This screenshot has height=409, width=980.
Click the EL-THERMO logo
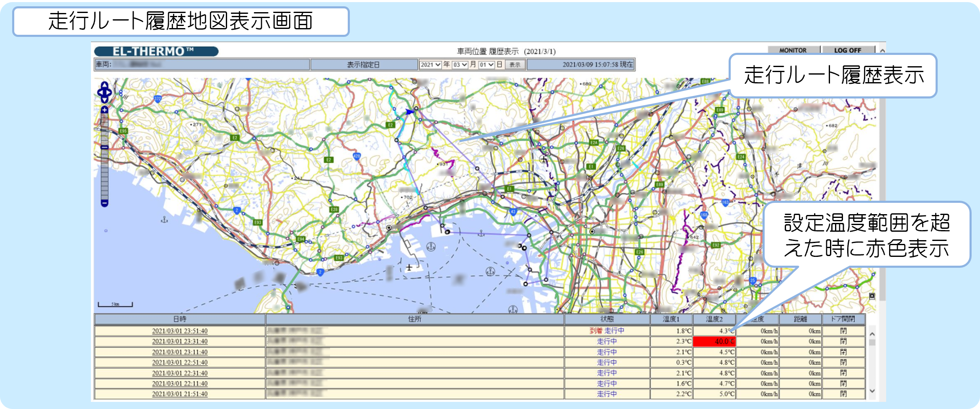click(x=156, y=52)
